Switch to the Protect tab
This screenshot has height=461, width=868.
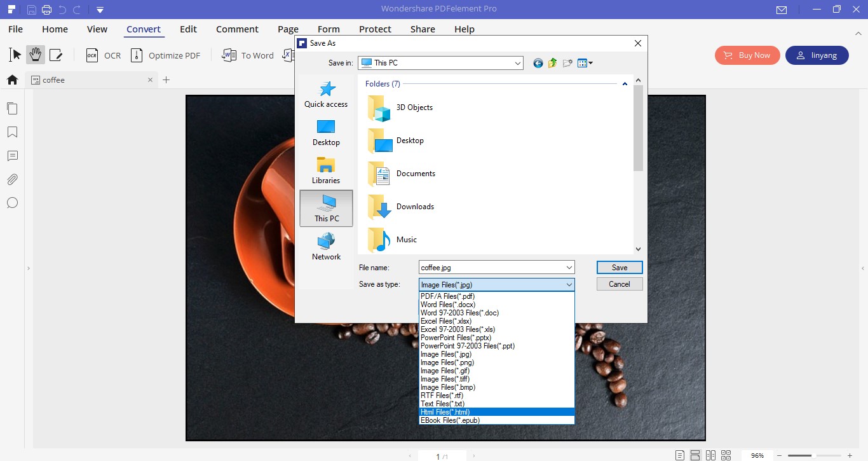point(375,29)
